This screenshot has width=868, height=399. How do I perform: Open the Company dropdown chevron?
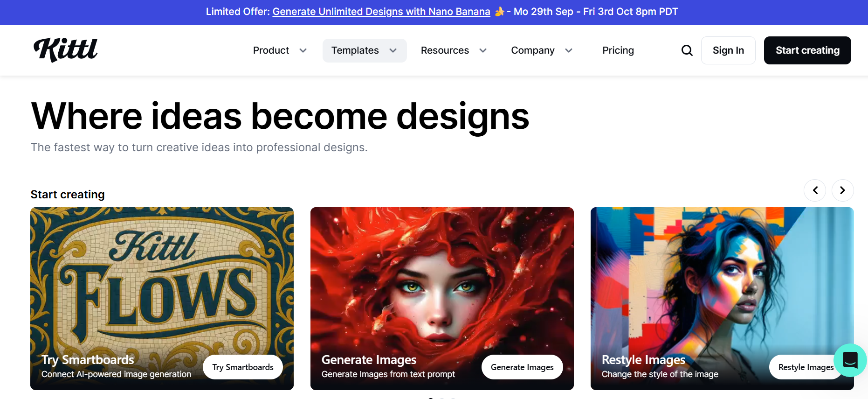point(569,50)
